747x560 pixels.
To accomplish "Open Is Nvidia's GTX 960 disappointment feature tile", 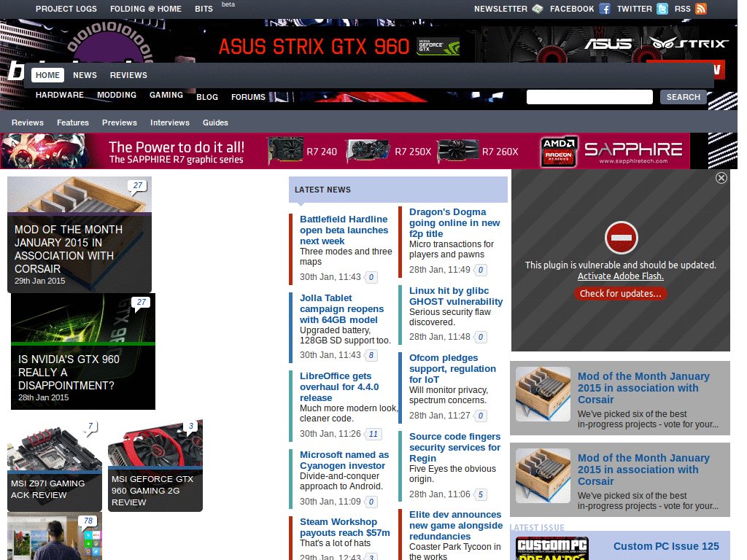I will (x=83, y=351).
